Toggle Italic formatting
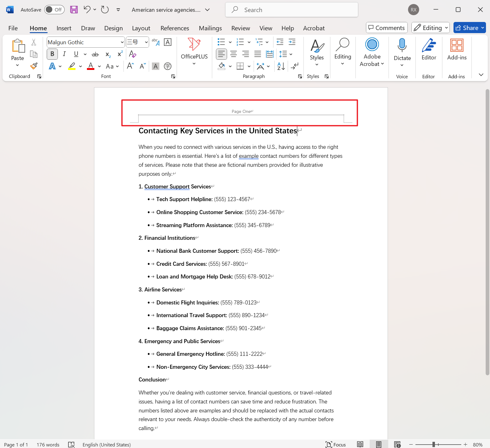The image size is (490, 448). coord(64,54)
